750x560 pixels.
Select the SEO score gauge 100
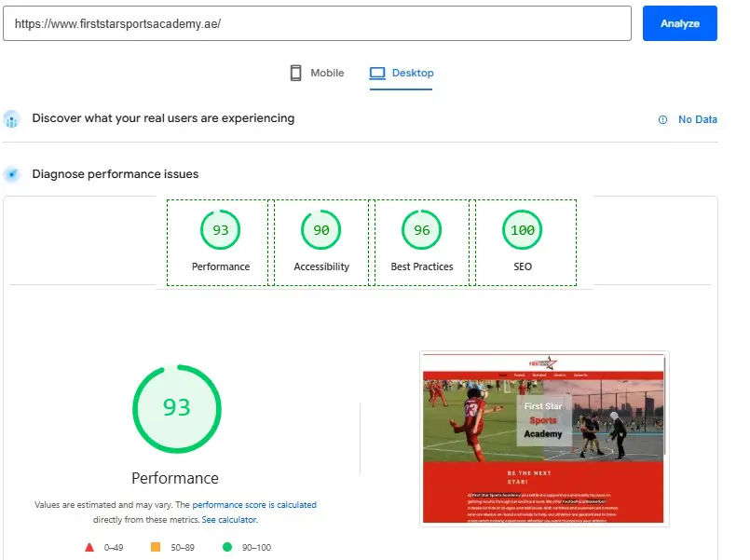[523, 231]
